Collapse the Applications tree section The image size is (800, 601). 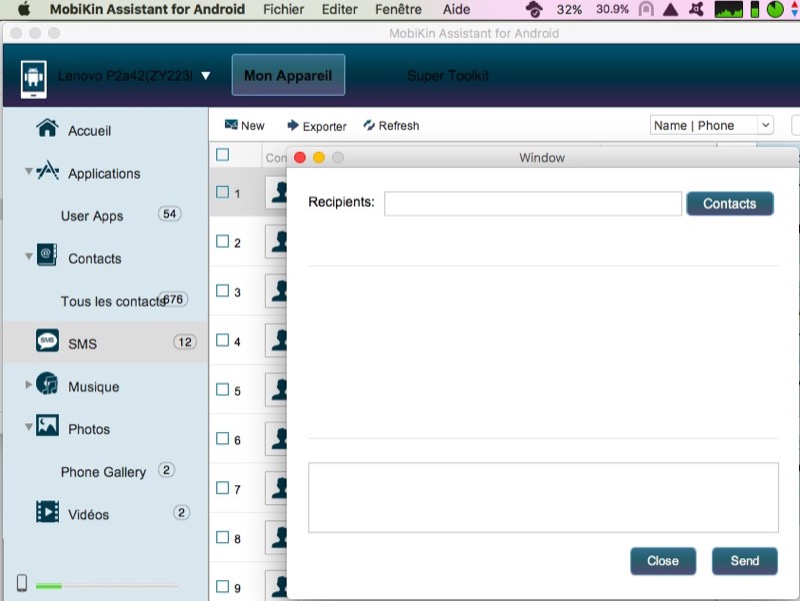[x=29, y=172]
